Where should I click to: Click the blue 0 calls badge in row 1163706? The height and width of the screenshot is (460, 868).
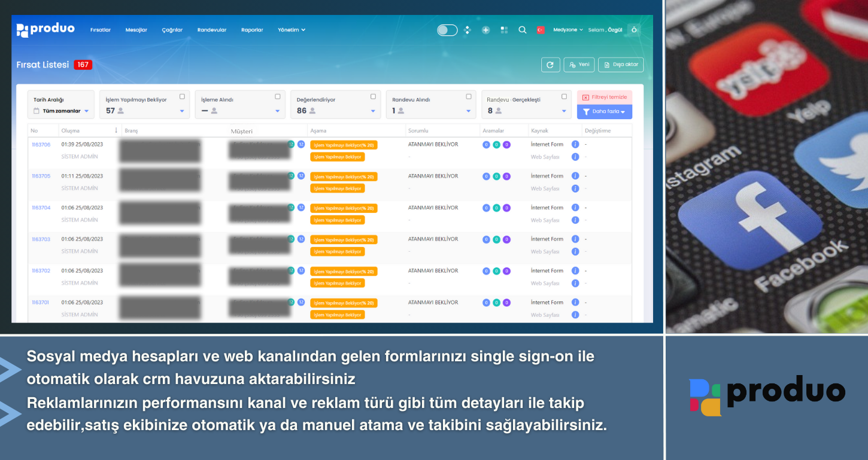click(486, 145)
